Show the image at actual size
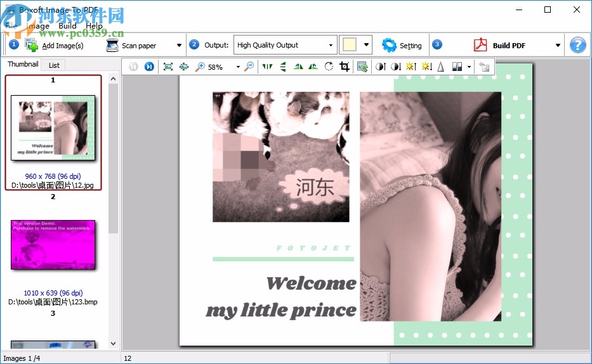The image size is (592, 364). (x=184, y=67)
